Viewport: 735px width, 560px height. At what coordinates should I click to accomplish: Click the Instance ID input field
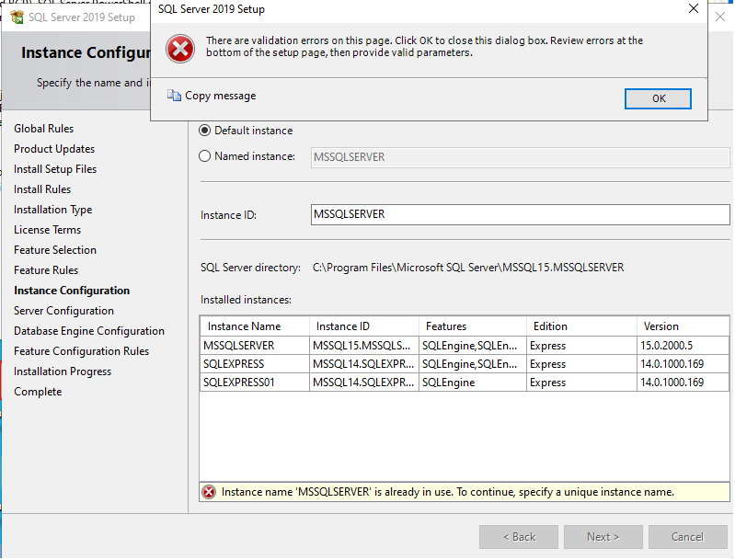(520, 214)
